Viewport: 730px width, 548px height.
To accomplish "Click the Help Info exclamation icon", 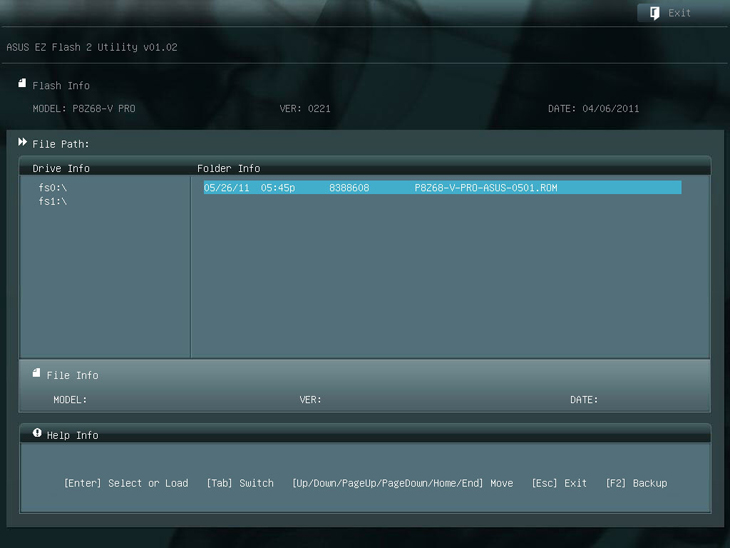I will [x=37, y=434].
